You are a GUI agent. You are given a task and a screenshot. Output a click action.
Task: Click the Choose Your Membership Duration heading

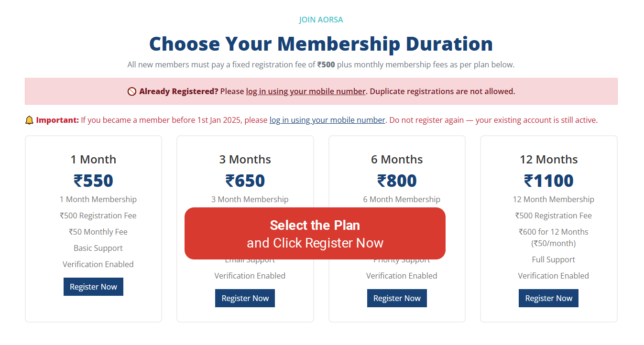point(321,44)
